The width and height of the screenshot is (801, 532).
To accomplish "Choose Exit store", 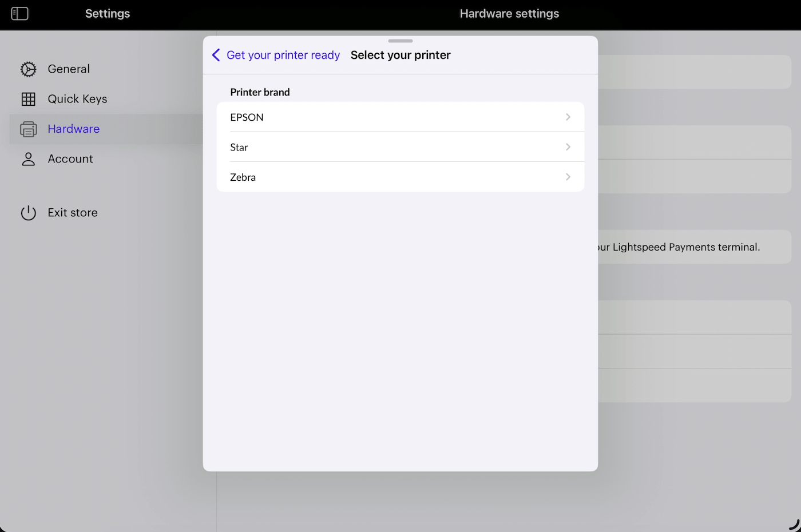I will point(73,213).
